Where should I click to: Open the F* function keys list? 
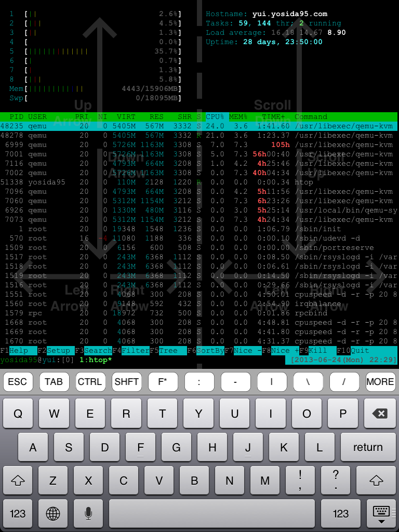[163, 382]
